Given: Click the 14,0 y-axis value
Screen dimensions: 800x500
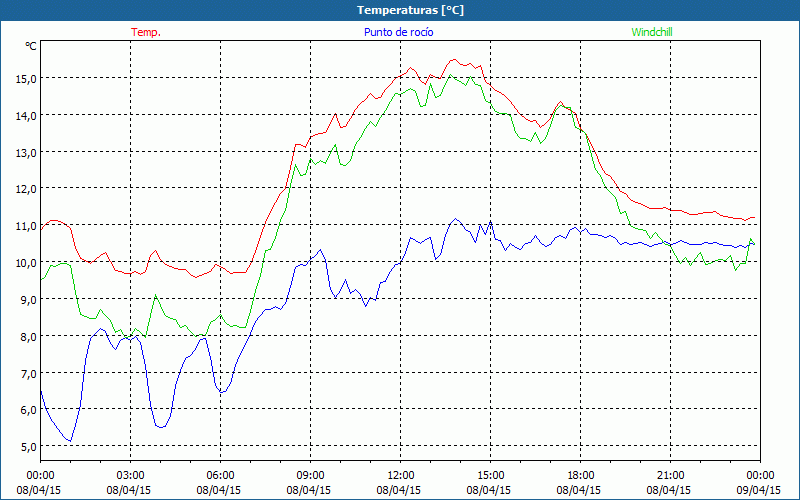Looking at the screenshot, I should click(28, 116).
